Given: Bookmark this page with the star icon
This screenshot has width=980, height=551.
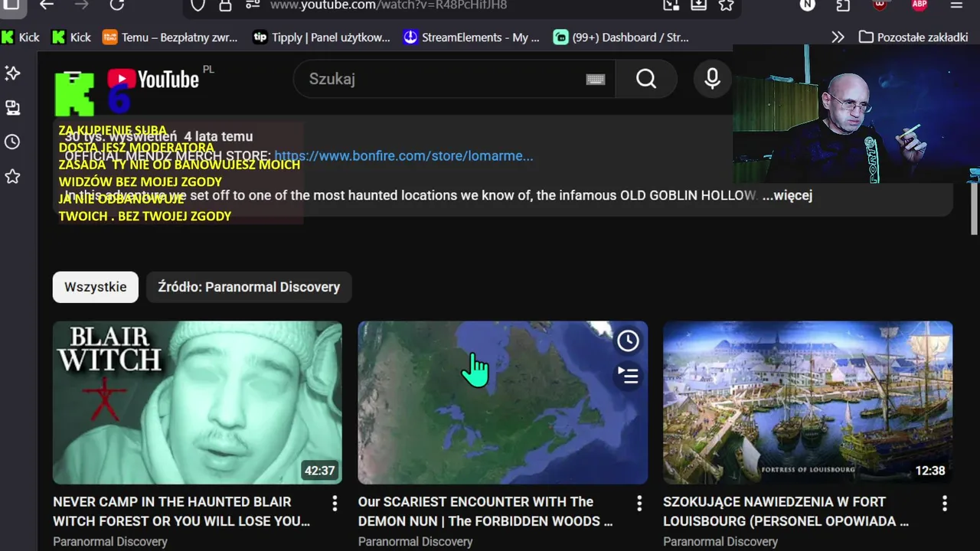Looking at the screenshot, I should pyautogui.click(x=726, y=5).
